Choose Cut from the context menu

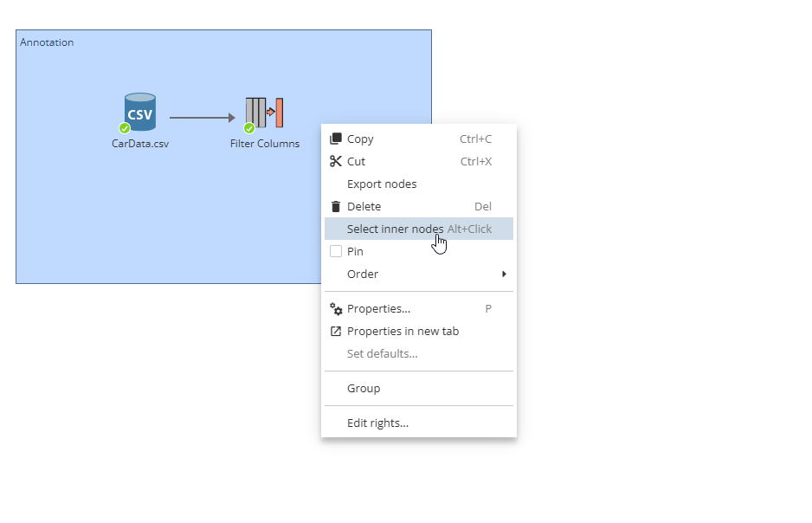pyautogui.click(x=355, y=160)
